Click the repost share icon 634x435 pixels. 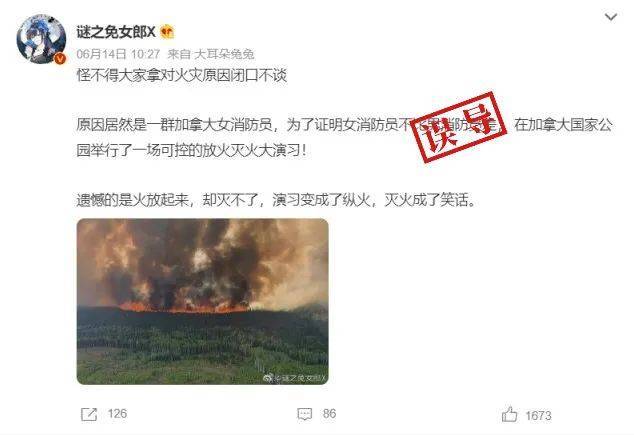(89, 414)
